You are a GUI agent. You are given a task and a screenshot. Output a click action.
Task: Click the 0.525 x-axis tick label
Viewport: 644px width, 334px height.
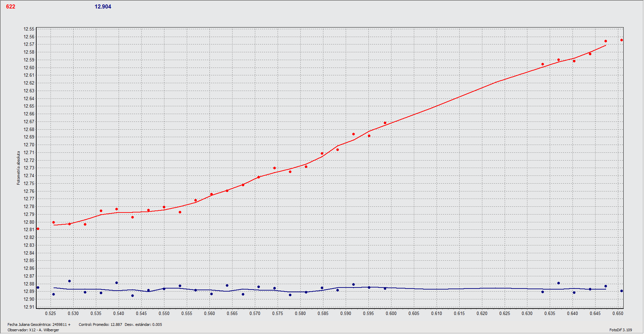click(x=51, y=314)
